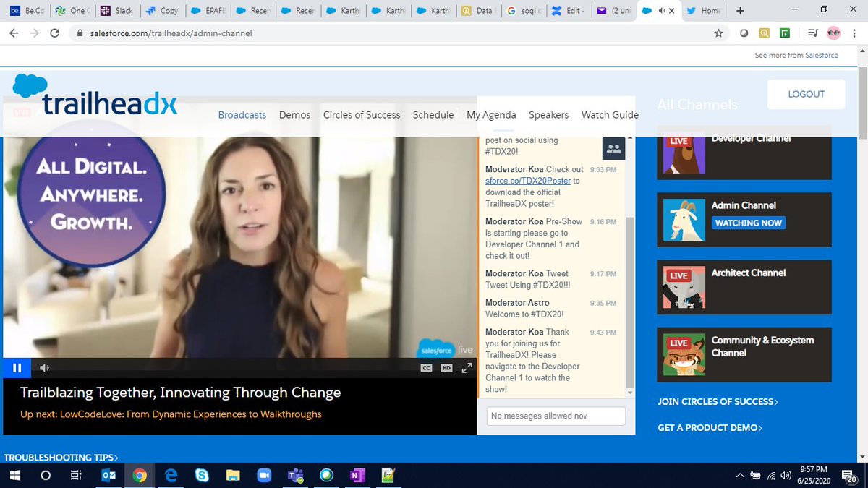Image resolution: width=868 pixels, height=488 pixels.
Task: Open the Schedule menu item
Action: 433,115
